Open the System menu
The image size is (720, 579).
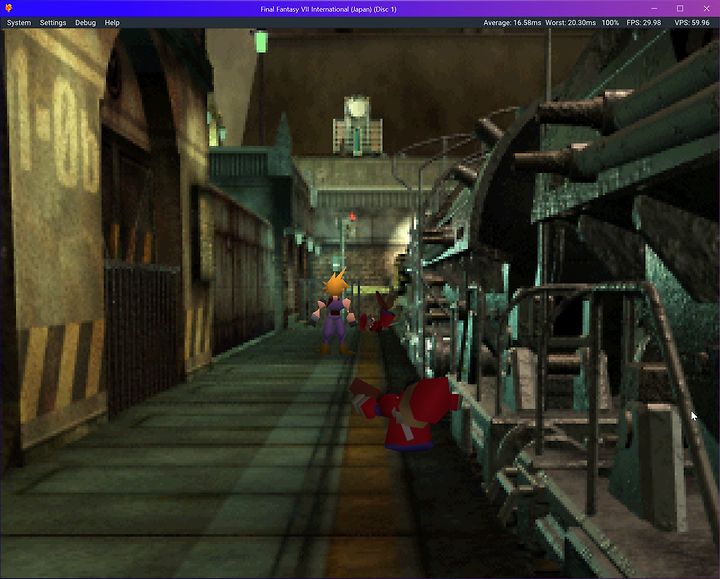[x=19, y=22]
